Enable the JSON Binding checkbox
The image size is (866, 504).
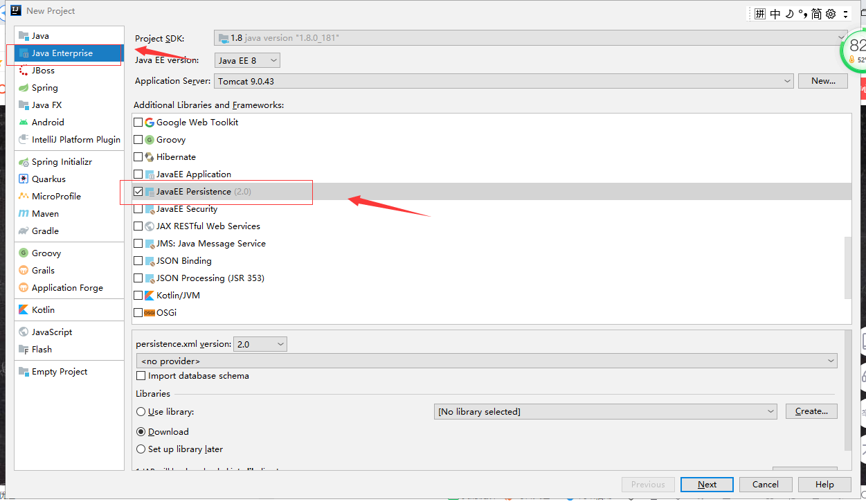138,260
